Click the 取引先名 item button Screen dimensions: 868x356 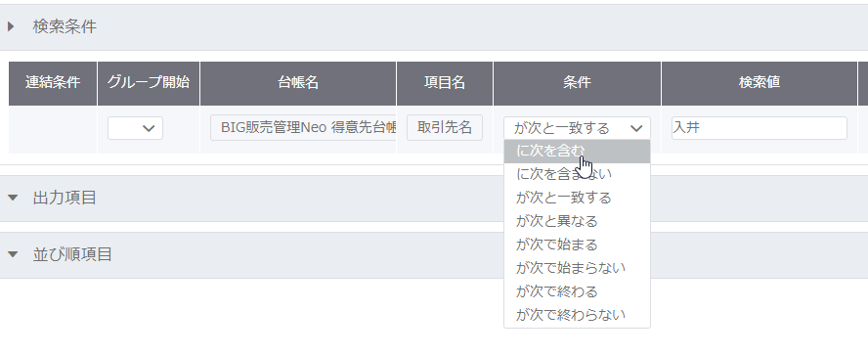click(x=445, y=128)
